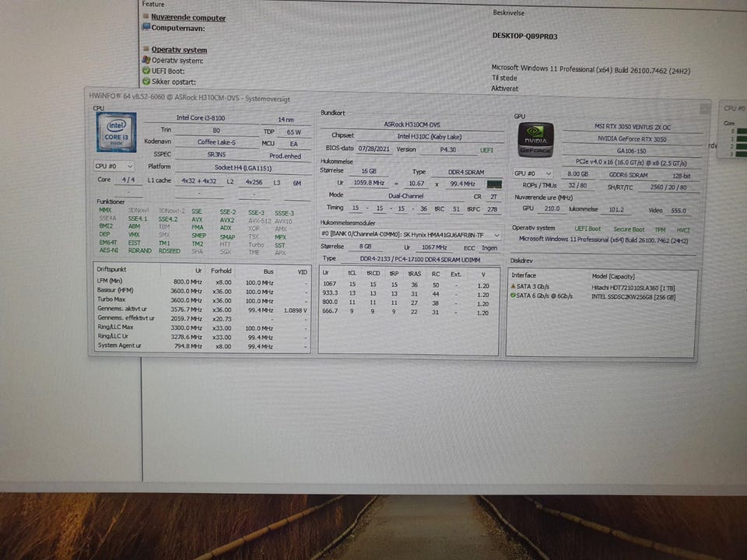Click the DDR4-2133 / PC4-17100 module type field
The width and height of the screenshot is (747, 560).
coord(419,260)
